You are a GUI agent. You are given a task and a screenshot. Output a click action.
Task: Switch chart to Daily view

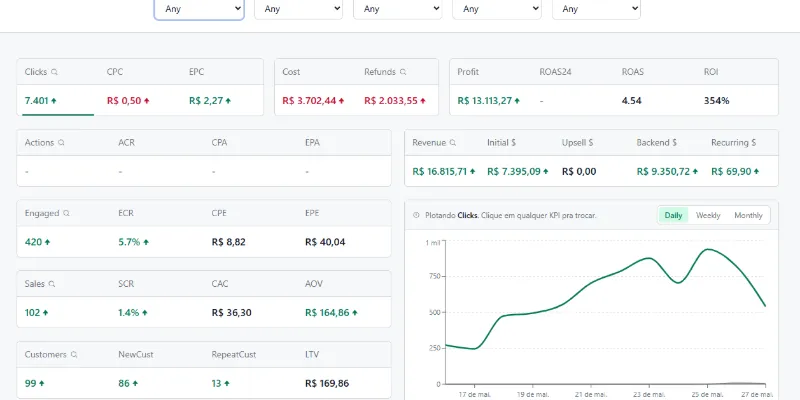click(673, 215)
